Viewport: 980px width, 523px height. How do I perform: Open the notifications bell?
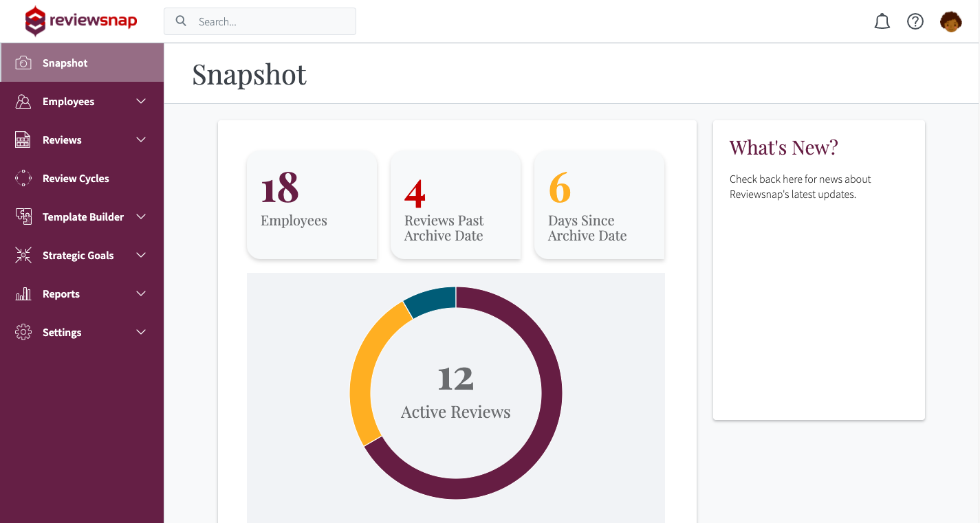coord(882,22)
